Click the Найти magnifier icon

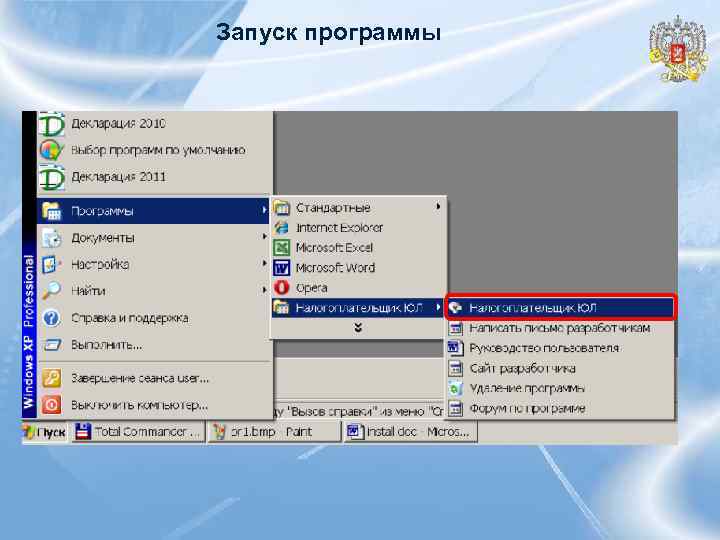51,291
